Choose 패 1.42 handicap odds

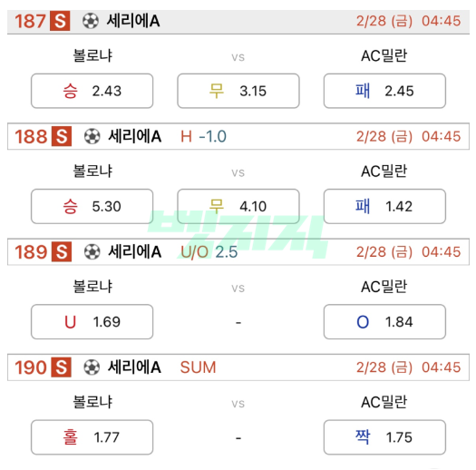tap(384, 206)
